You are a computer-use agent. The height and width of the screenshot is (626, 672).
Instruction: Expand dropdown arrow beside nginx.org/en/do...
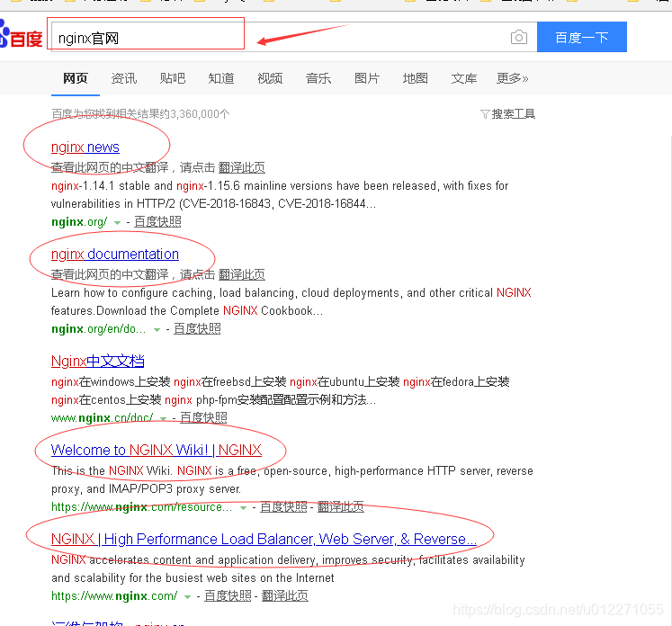(x=157, y=330)
